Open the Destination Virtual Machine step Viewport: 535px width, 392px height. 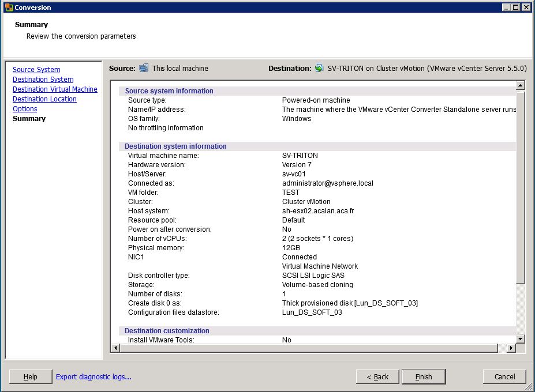(55, 89)
